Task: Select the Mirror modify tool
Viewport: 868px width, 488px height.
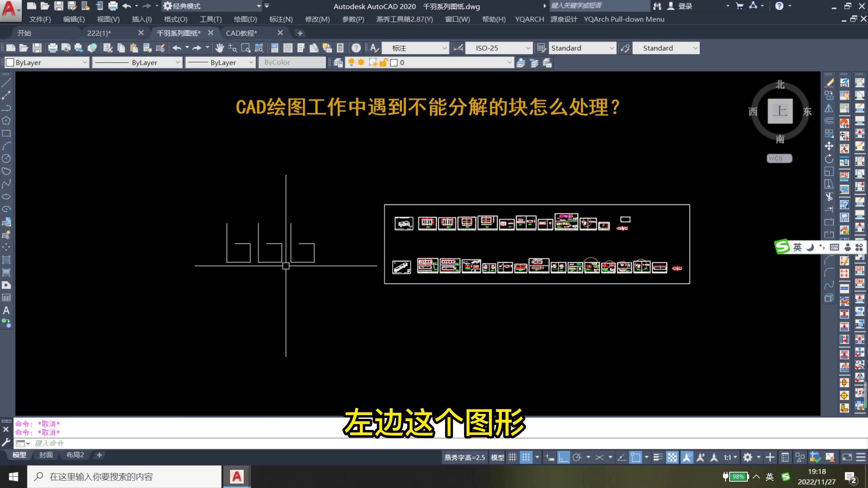Action: click(x=829, y=108)
